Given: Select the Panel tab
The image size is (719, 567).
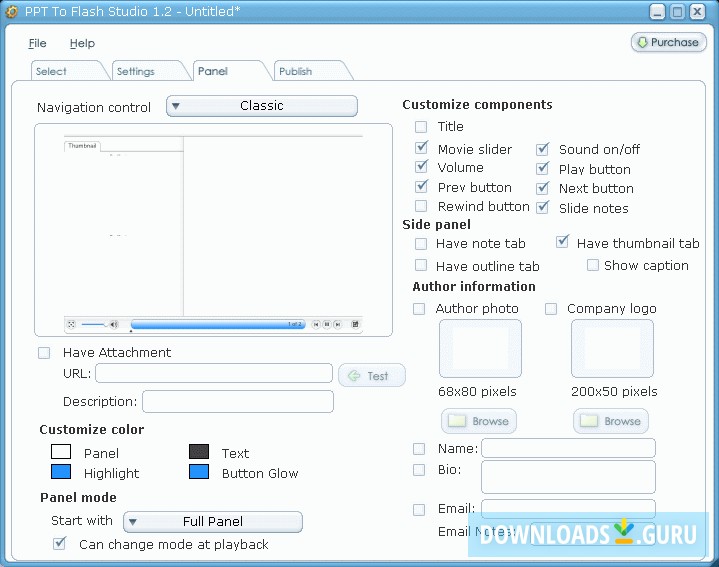Looking at the screenshot, I should (x=231, y=71).
